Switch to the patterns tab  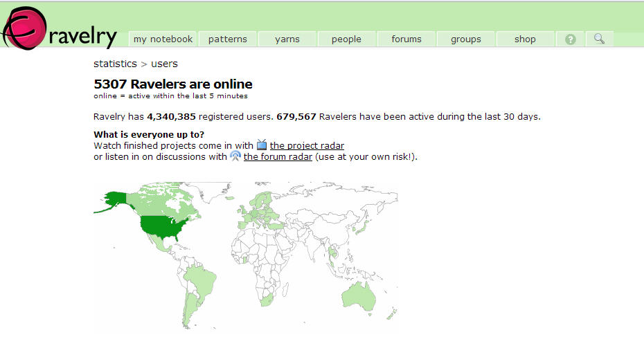(x=228, y=39)
